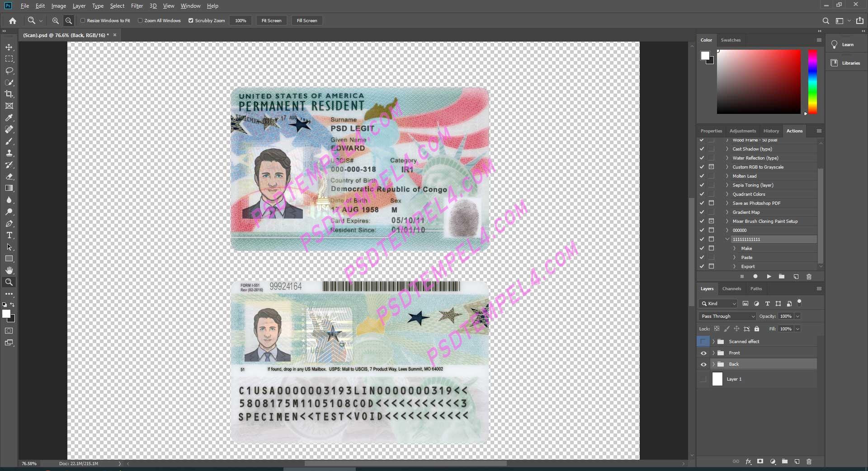Click the Fit Screen button
868x471 pixels.
tap(271, 20)
